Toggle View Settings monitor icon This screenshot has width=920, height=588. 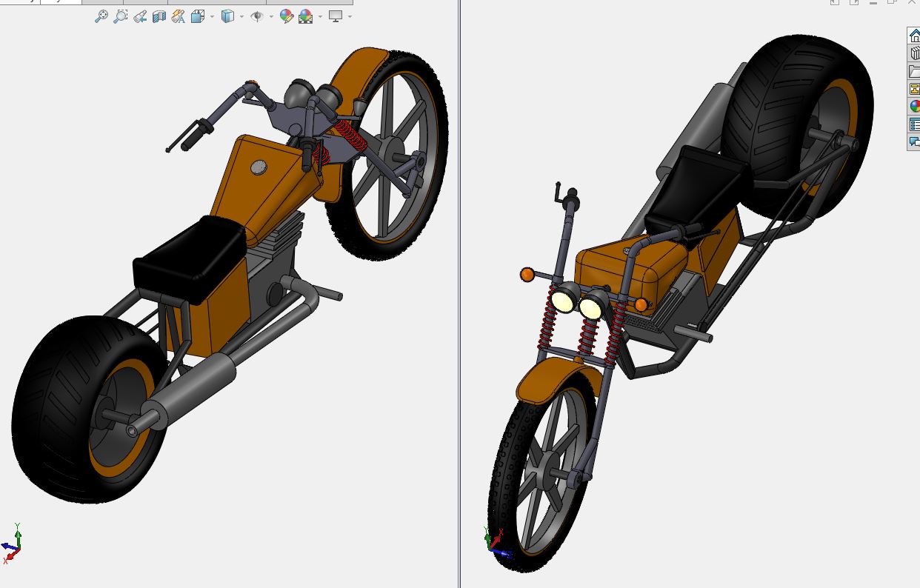[336, 16]
